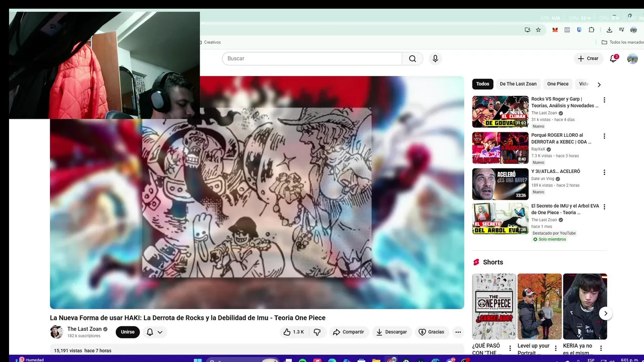The width and height of the screenshot is (644, 362).
Task: Open the Rocks VS Roger y Garp thumbnail
Action: (x=500, y=112)
